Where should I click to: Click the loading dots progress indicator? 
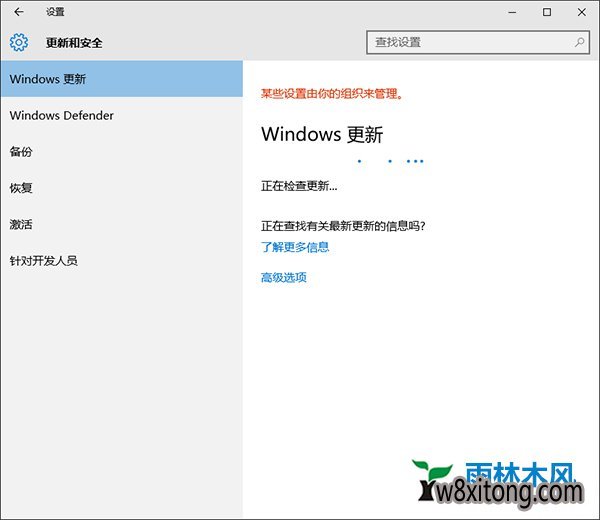coord(391,161)
